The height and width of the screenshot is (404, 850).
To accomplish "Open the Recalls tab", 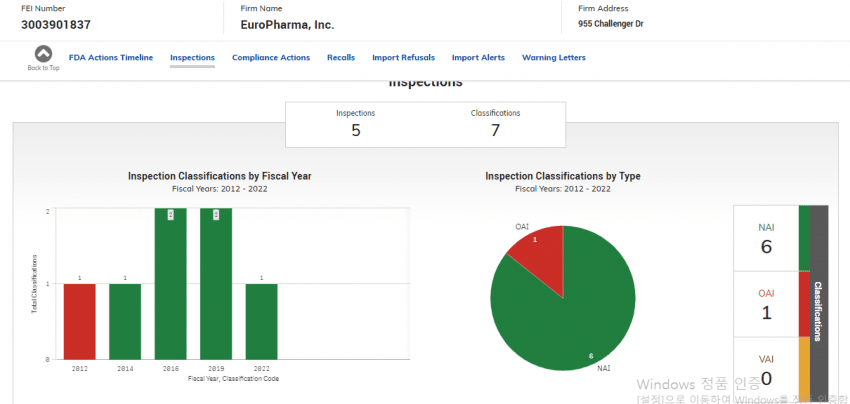I will click(341, 57).
